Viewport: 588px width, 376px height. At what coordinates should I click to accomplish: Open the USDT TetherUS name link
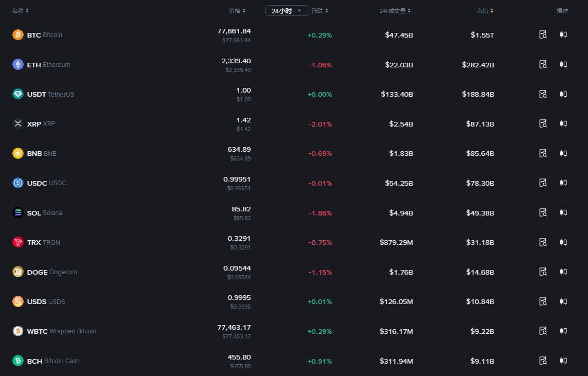[x=50, y=95]
